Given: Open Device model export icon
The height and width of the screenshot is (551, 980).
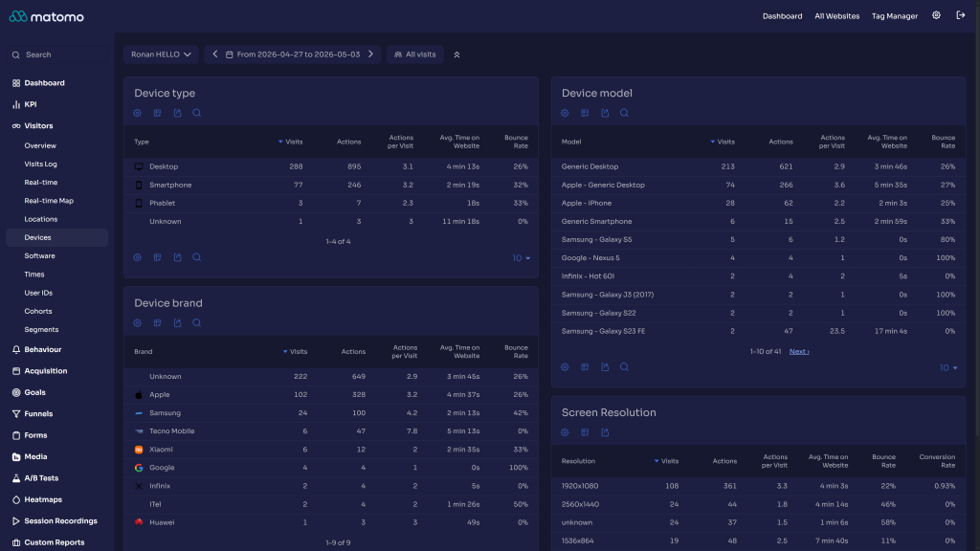Looking at the screenshot, I should [x=605, y=113].
